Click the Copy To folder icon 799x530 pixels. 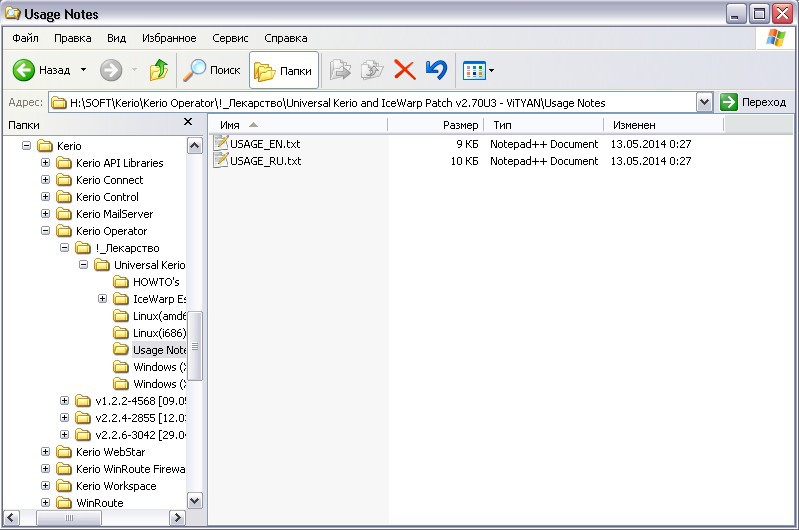pyautogui.click(x=372, y=70)
